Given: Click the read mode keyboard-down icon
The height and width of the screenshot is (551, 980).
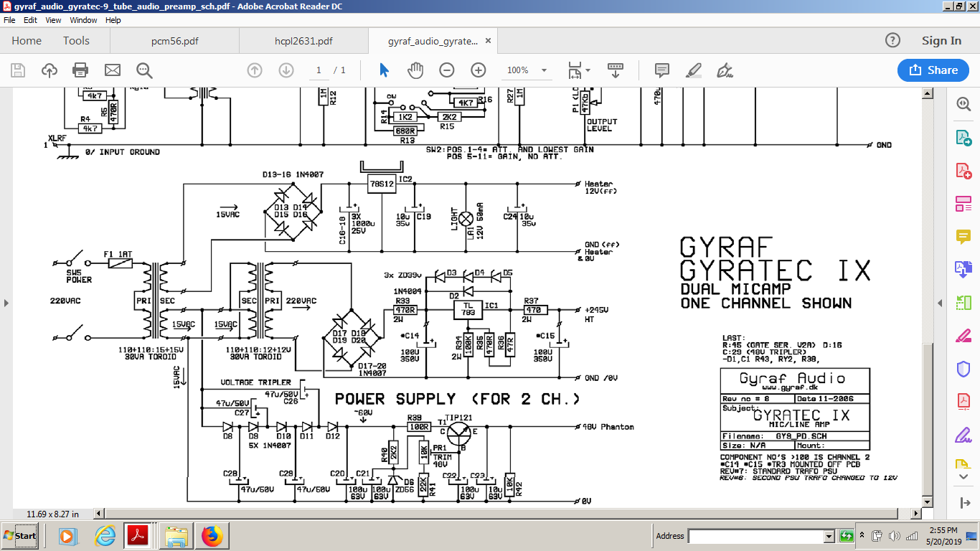Looking at the screenshot, I should (x=616, y=70).
